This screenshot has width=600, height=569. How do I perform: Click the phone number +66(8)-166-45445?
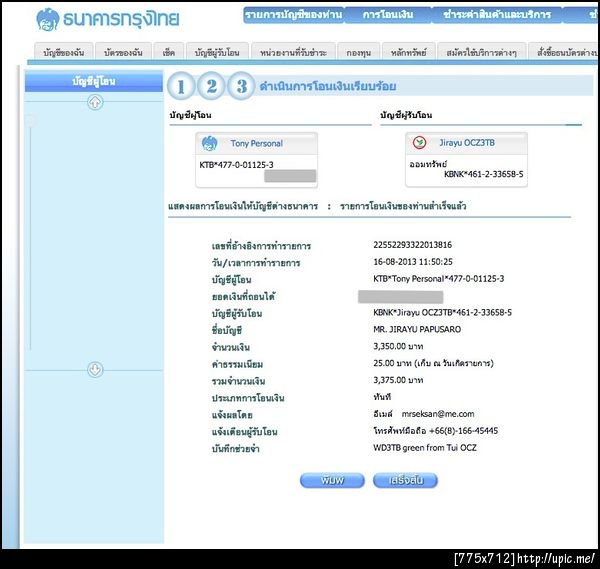point(463,431)
